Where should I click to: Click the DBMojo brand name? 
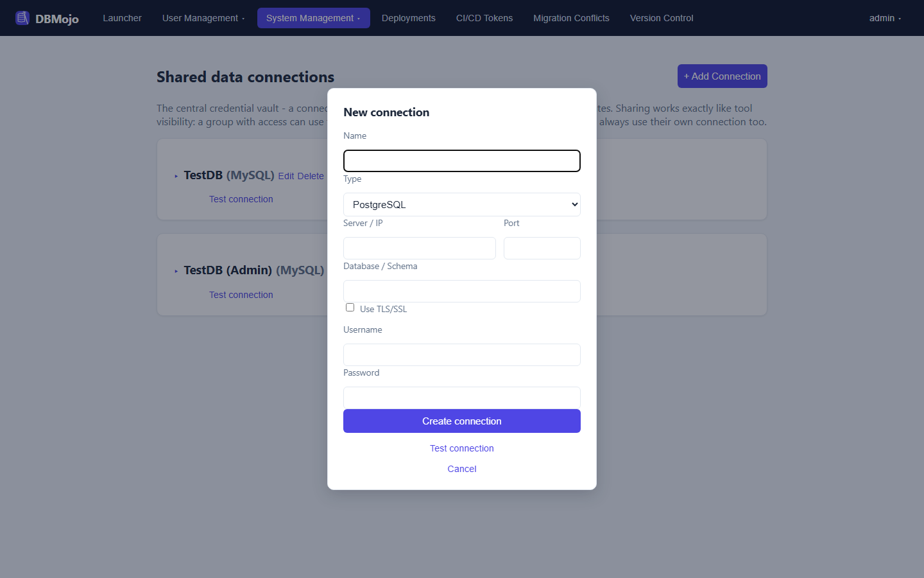click(x=57, y=19)
